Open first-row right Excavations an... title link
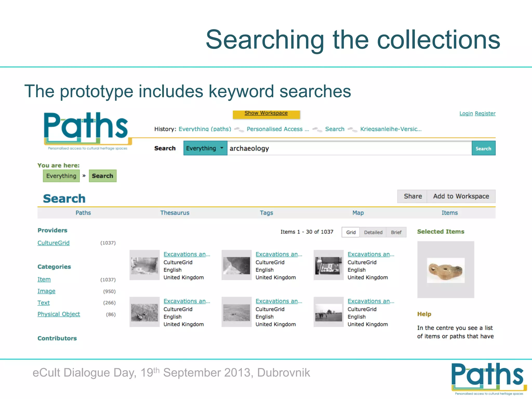532x399 pixels. coord(371,254)
